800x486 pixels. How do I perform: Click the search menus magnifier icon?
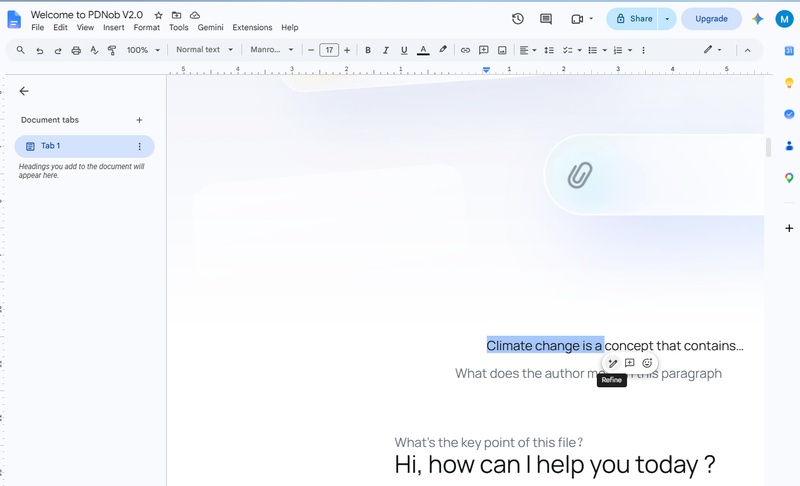click(x=20, y=50)
